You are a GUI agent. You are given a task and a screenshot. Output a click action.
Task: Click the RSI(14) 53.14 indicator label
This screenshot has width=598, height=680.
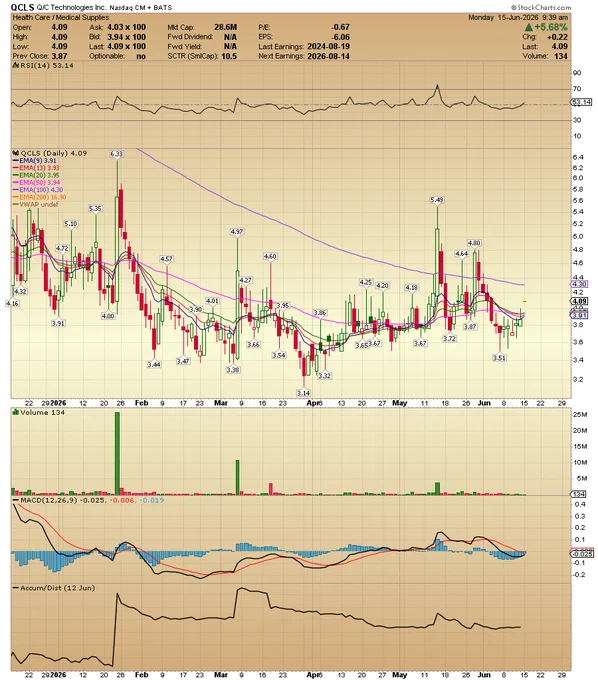coord(46,65)
